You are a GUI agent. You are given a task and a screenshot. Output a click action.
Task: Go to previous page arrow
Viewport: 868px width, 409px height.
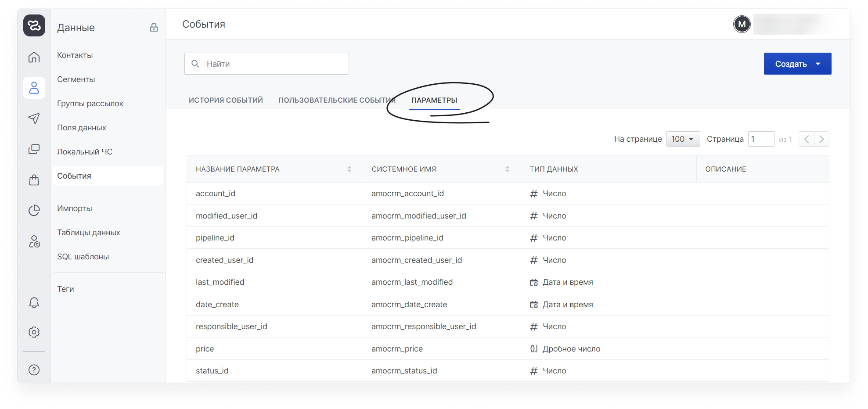[807, 139]
